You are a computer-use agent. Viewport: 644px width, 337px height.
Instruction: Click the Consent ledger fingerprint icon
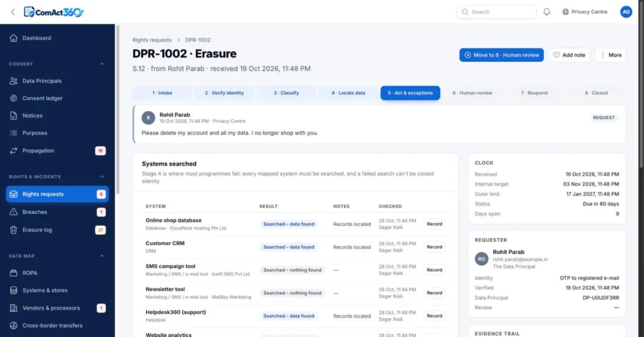[x=14, y=98]
